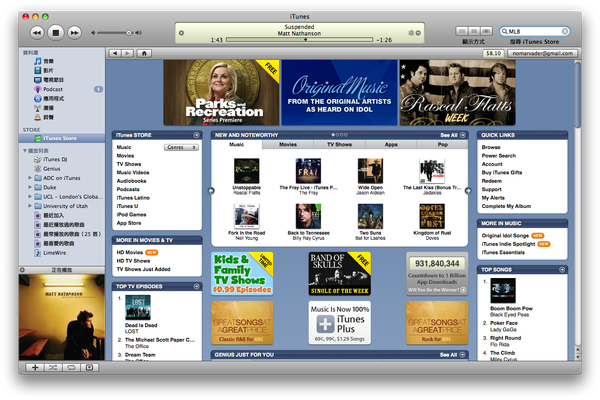The width and height of the screenshot is (600, 400).
Task: Open iTunes DJ playlist
Action: pos(55,159)
